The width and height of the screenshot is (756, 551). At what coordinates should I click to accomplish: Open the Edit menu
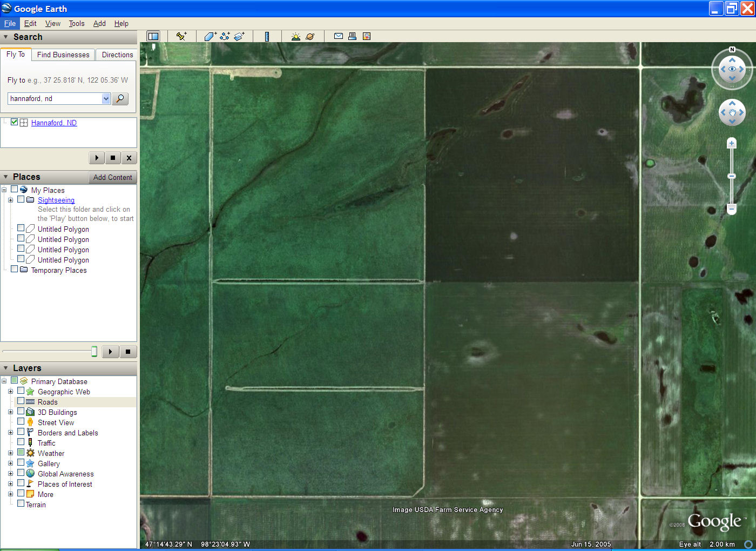coord(30,23)
